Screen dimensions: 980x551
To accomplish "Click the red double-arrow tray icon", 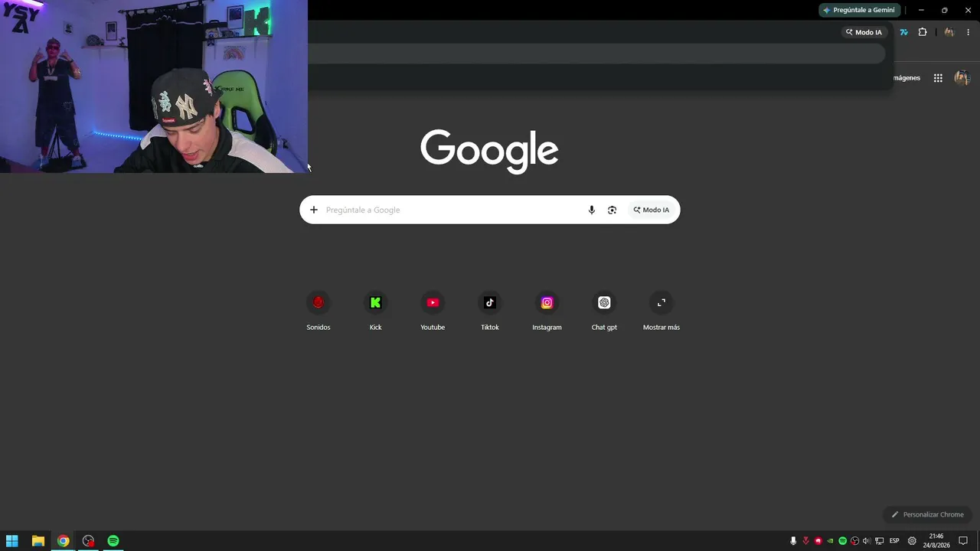I will tap(805, 541).
